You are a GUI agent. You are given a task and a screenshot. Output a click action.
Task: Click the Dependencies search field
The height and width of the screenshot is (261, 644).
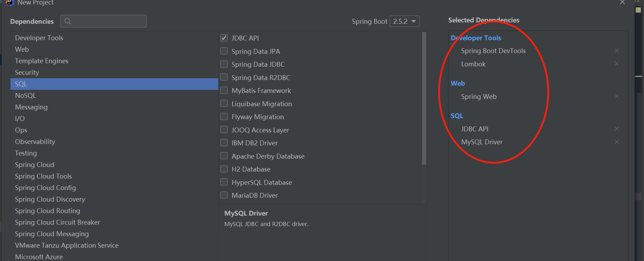(x=104, y=21)
